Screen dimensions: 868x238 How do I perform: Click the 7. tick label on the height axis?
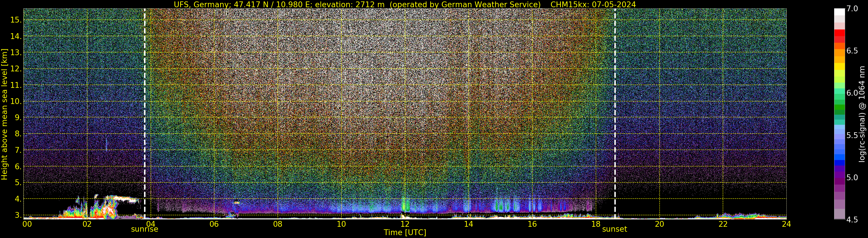[x=18, y=150]
